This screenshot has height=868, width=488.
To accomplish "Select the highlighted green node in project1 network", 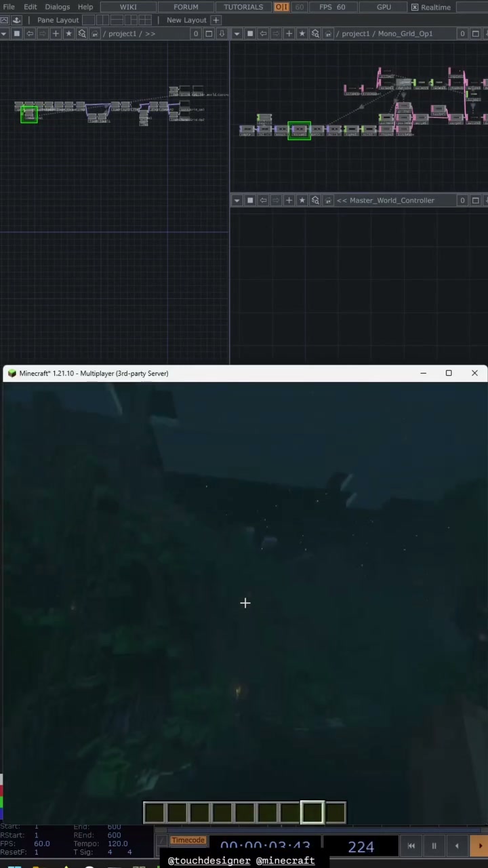I will [x=28, y=115].
